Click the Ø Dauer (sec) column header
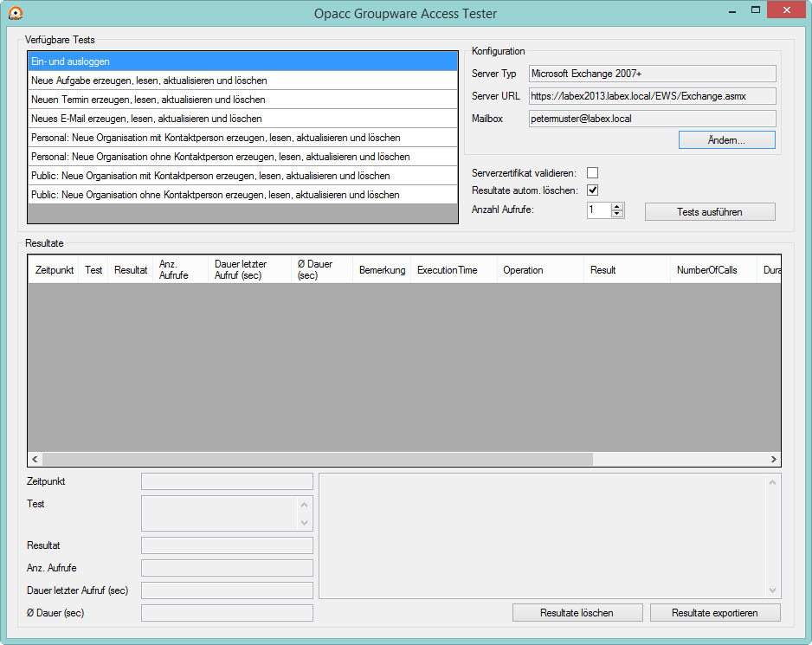Image resolution: width=812 pixels, height=645 pixels. pyautogui.click(x=321, y=269)
